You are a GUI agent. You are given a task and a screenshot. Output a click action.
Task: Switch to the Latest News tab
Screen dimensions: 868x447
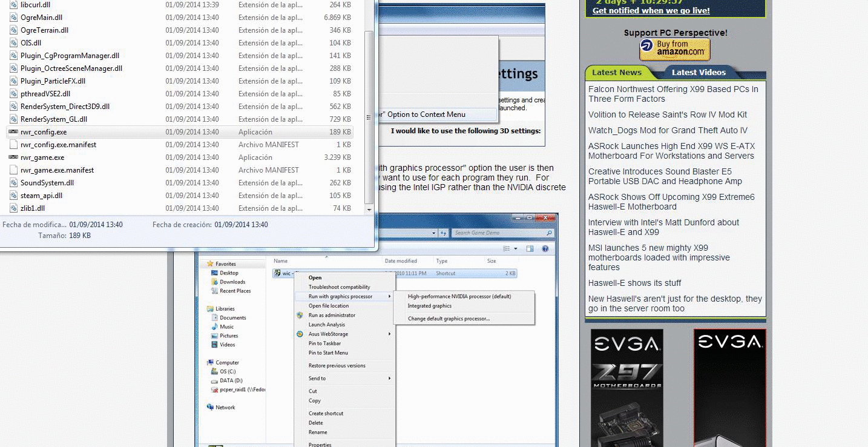[616, 73]
